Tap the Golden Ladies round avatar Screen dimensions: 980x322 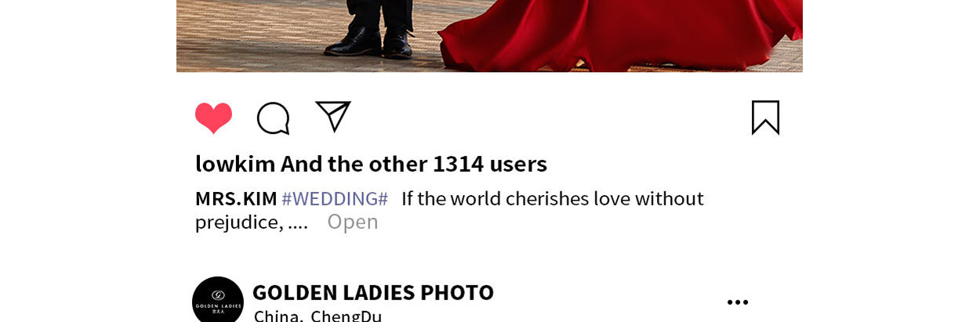[x=218, y=301]
